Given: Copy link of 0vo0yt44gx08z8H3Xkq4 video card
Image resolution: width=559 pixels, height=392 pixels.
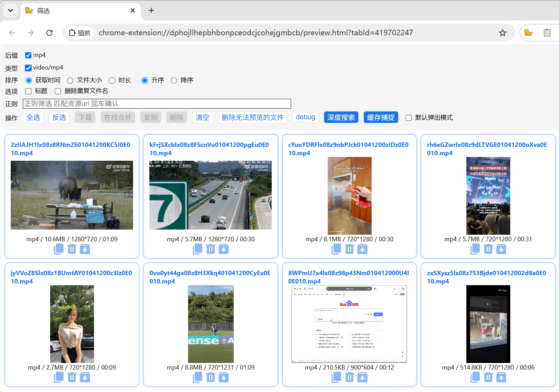Looking at the screenshot, I should (x=197, y=377).
